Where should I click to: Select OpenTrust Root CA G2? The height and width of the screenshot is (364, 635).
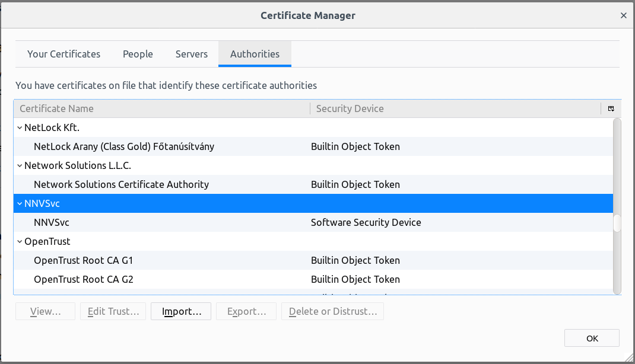point(84,279)
